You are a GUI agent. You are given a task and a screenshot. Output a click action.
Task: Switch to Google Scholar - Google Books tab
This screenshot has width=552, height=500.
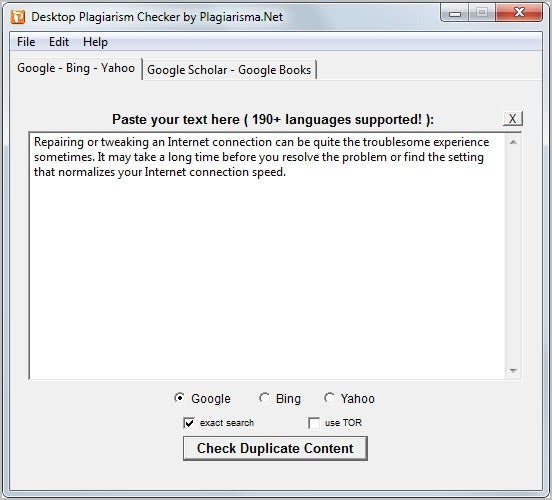click(x=229, y=70)
